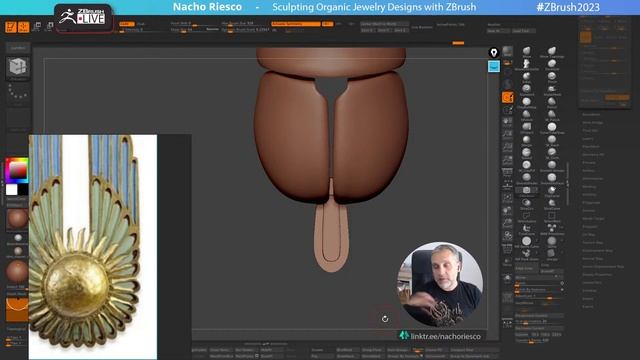Click the jewelry reference image panel

click(93, 247)
